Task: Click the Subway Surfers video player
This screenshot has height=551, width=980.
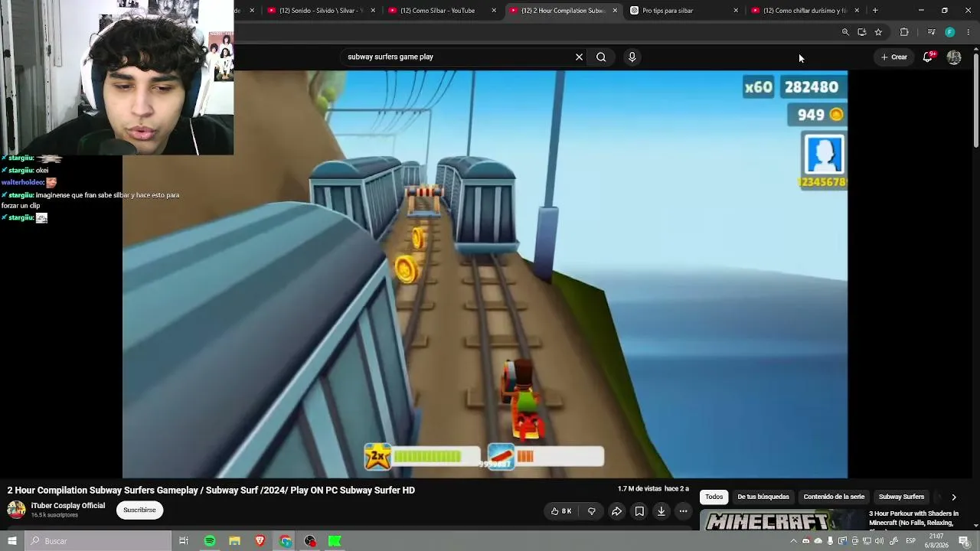Action: (x=485, y=274)
